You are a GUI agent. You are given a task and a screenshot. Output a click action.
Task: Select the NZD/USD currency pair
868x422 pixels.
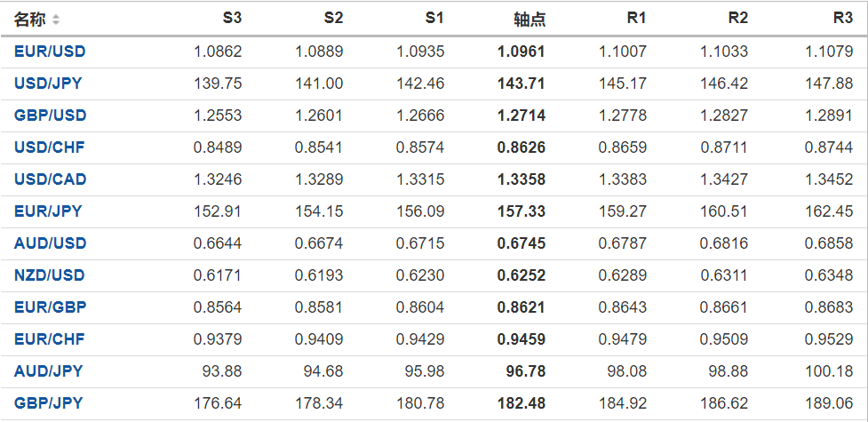(x=50, y=275)
